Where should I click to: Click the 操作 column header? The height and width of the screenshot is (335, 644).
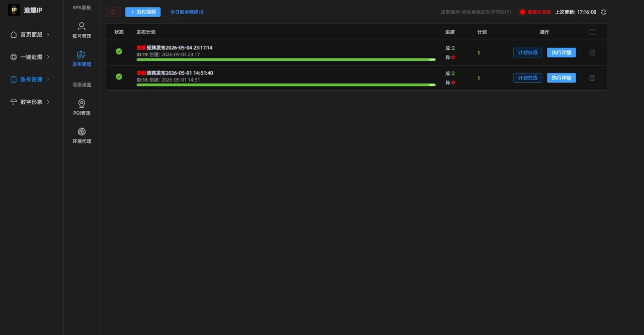[544, 32]
